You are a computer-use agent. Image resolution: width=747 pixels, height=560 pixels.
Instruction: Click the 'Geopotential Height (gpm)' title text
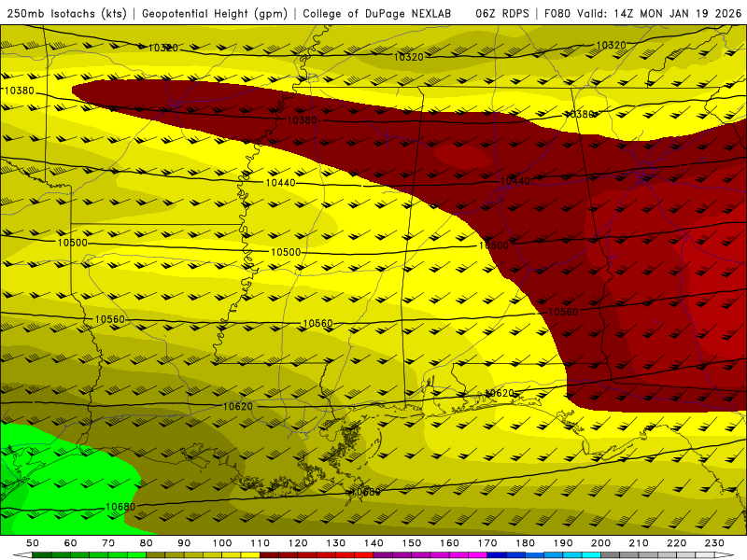pyautogui.click(x=215, y=14)
